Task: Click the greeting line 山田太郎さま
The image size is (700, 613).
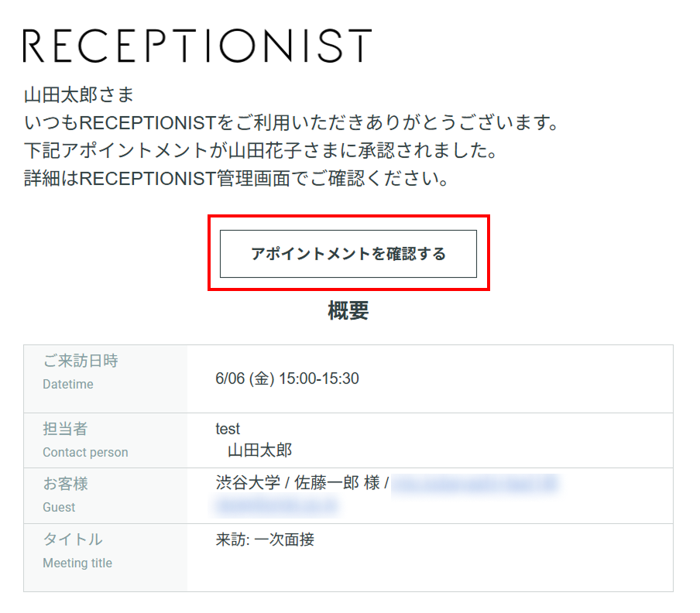Action: click(79, 94)
